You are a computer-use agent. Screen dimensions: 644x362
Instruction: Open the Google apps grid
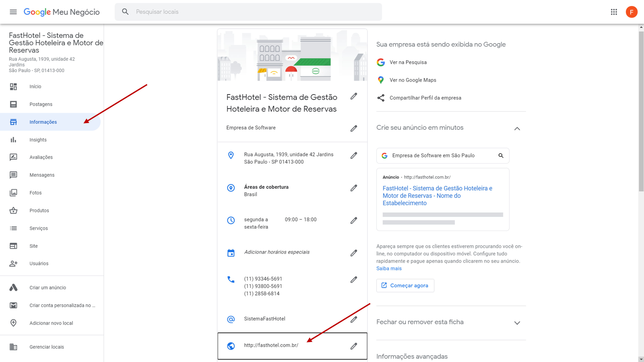pyautogui.click(x=614, y=12)
